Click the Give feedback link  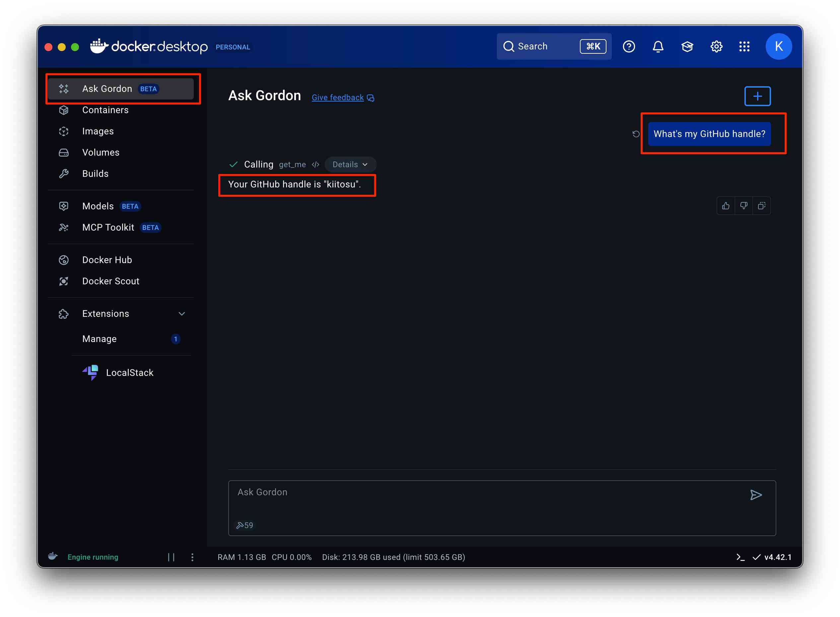click(338, 98)
